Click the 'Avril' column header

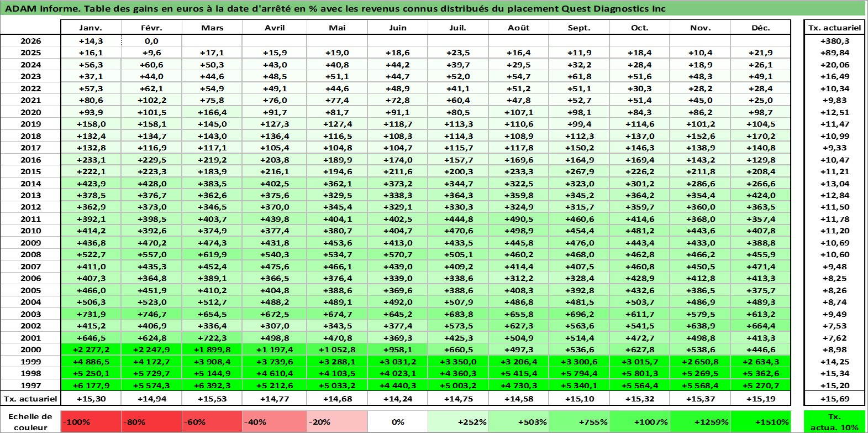tap(275, 28)
